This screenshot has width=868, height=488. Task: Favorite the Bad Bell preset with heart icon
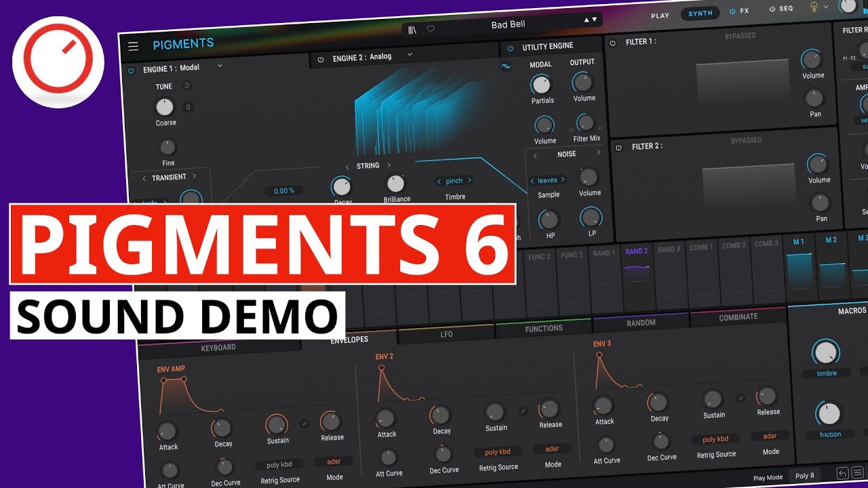coord(431,29)
